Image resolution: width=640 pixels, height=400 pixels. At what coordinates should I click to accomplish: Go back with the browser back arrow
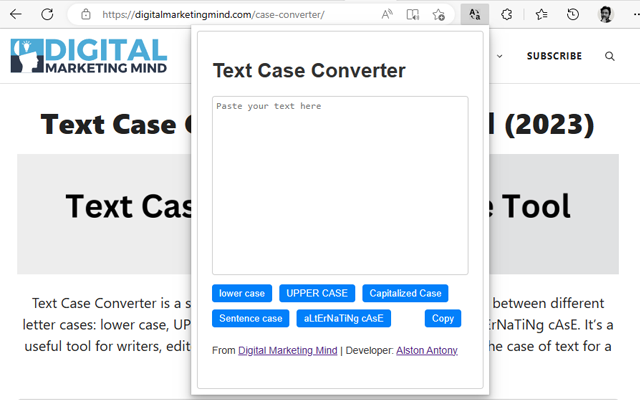pyautogui.click(x=16, y=14)
